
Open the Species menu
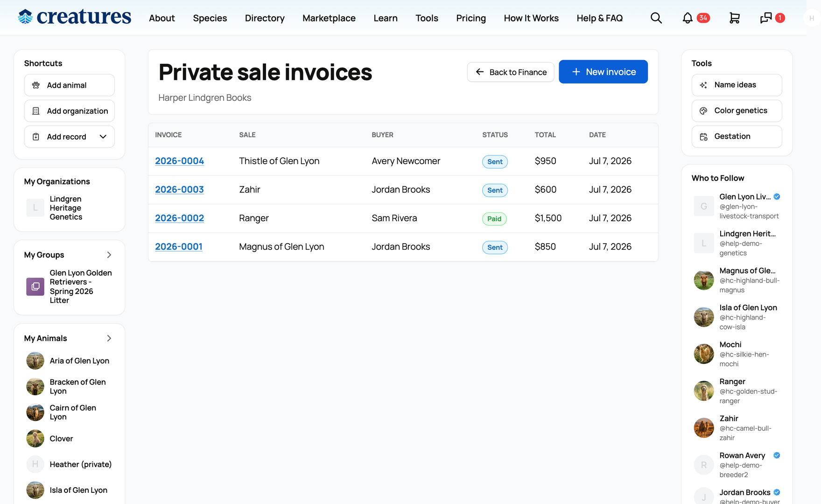pos(210,18)
